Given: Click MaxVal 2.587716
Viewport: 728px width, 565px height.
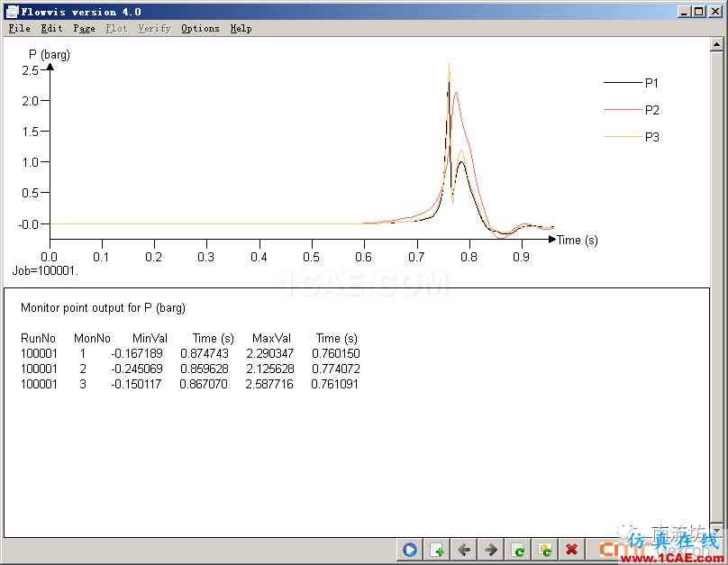Looking at the screenshot, I should [269, 384].
